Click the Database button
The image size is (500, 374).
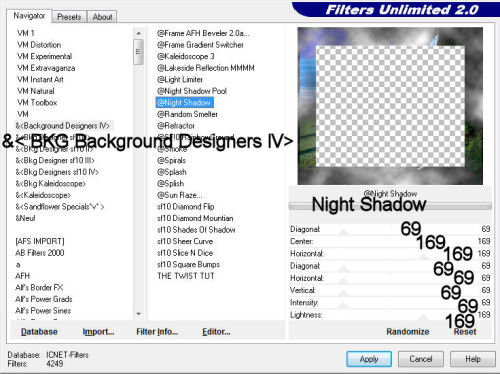39,332
